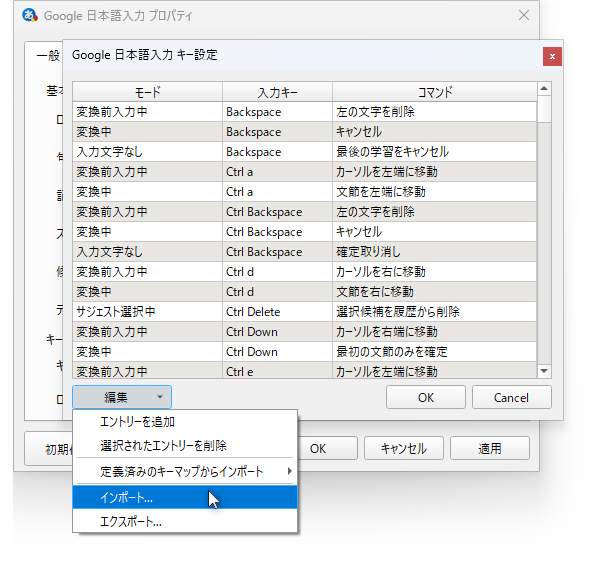Viewport: 592px width, 561px height.
Task: Select the 文節を左端に移動 command cell
Action: (435, 192)
